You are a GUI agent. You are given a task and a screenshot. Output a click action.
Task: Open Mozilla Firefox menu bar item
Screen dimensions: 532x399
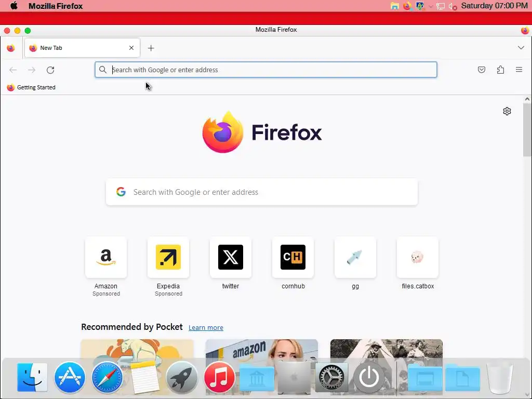(x=56, y=6)
